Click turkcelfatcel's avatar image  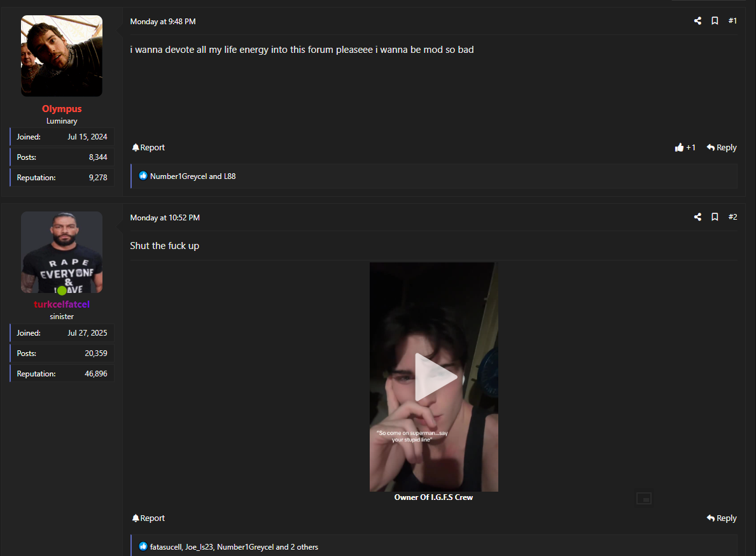coord(62,252)
